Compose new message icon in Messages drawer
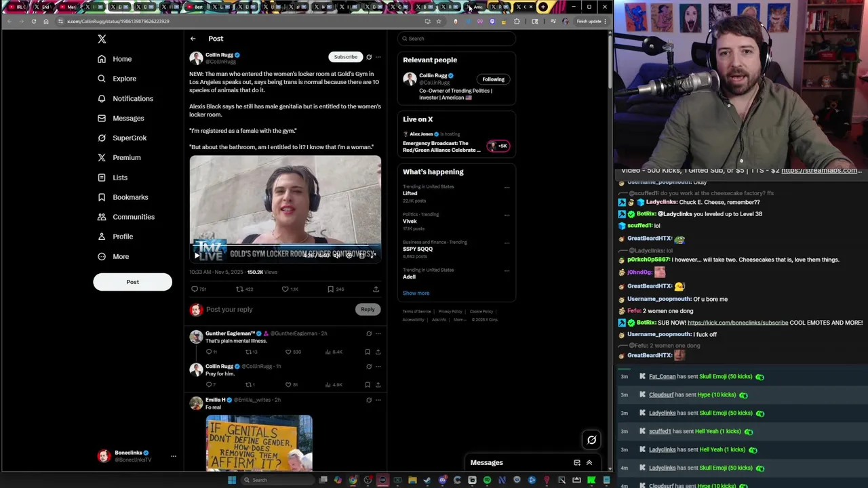Image resolution: width=868 pixels, height=488 pixels. point(577,463)
